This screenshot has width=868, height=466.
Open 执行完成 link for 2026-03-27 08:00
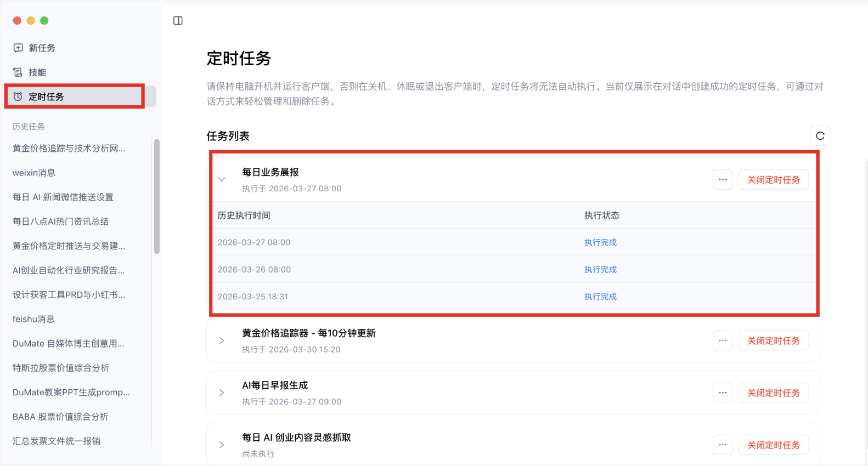pos(600,242)
